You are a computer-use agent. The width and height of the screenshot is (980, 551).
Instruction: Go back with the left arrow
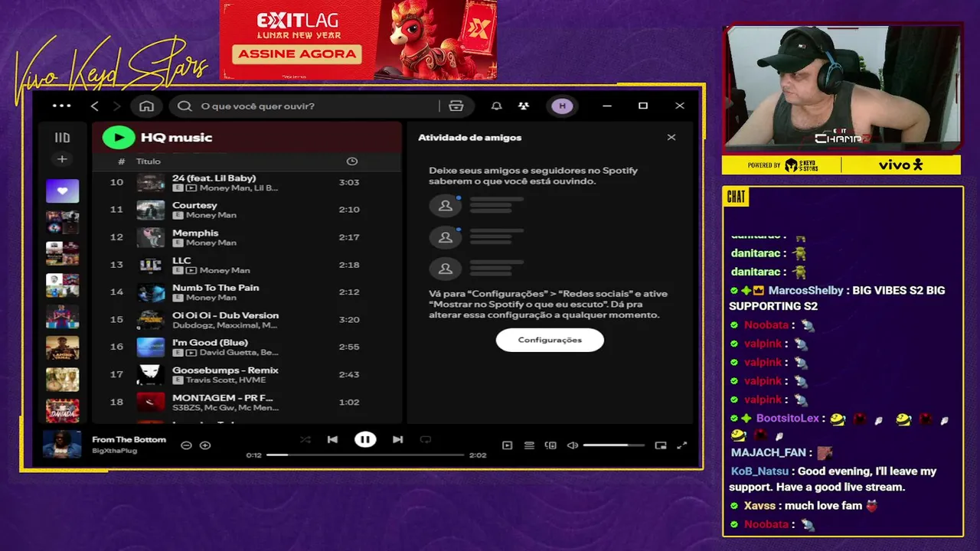tap(95, 106)
